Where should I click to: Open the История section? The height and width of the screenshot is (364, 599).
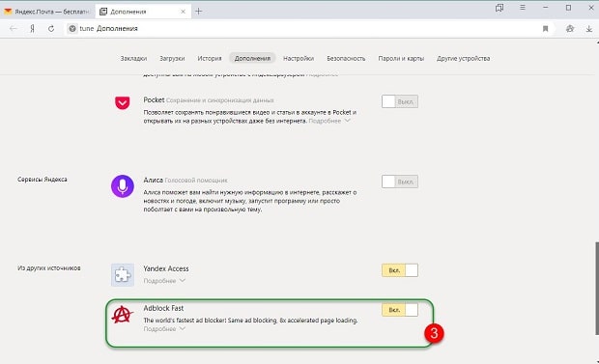point(210,59)
